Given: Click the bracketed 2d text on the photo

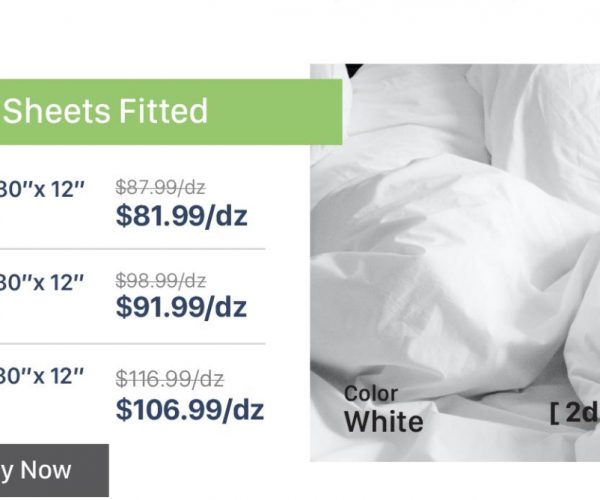Looking at the screenshot, I should 574,412.
